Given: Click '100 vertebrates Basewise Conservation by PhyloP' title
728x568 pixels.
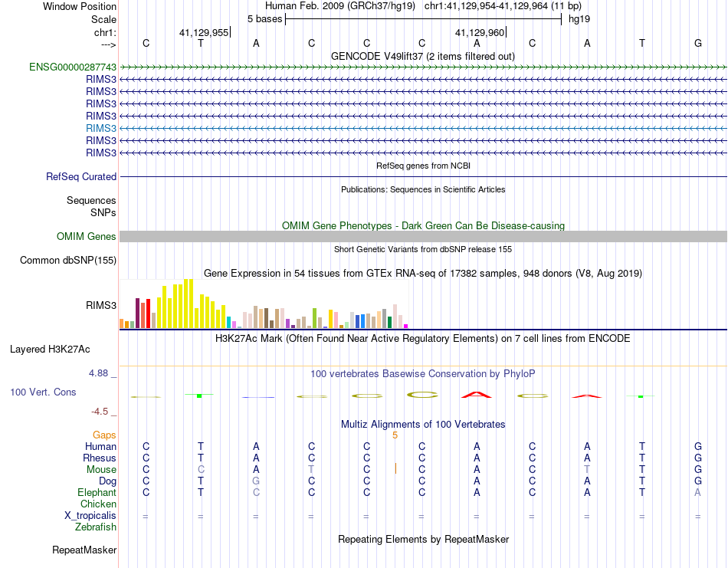Looking at the screenshot, I should pos(423,374).
